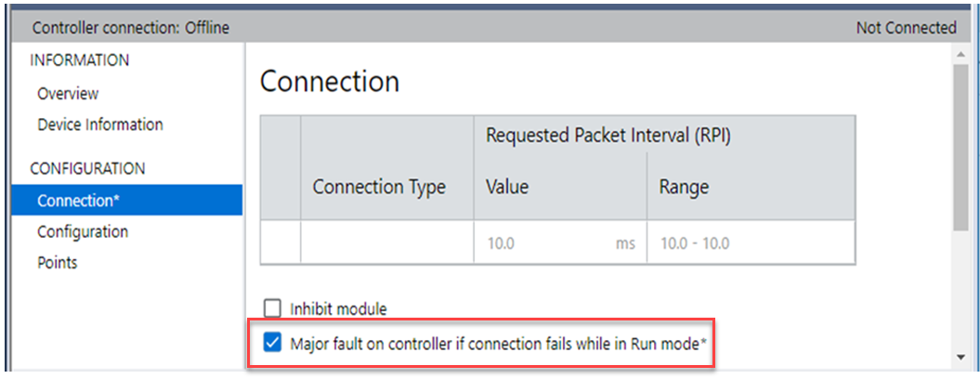
Task: Click the RPI range cell 10.0 - 10.0
Action: (695, 244)
